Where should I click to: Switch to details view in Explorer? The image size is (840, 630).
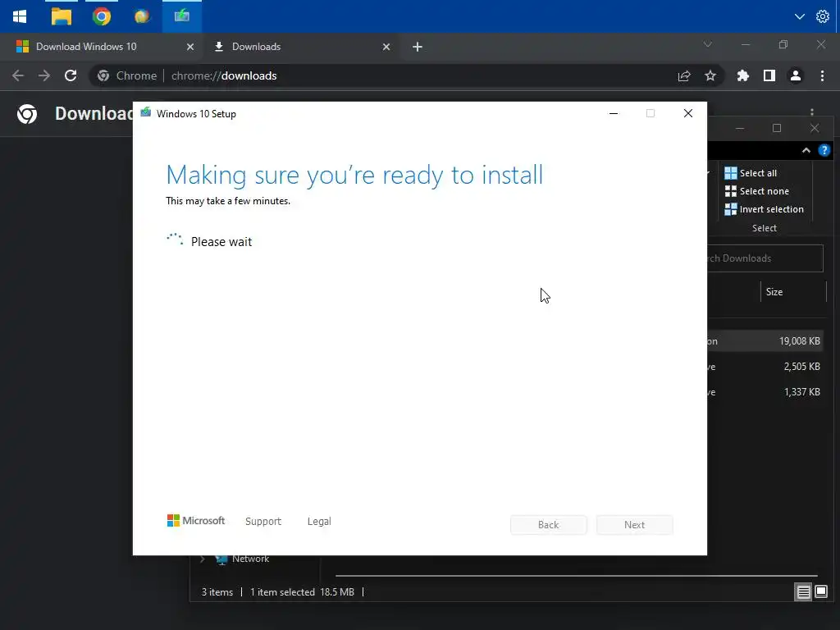804,592
